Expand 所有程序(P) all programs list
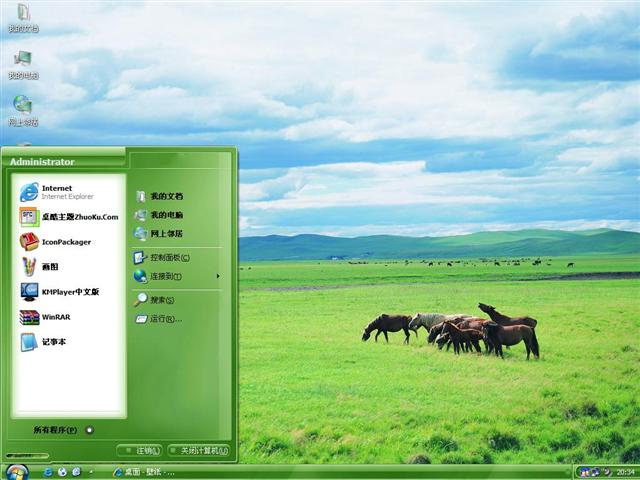 [64, 430]
